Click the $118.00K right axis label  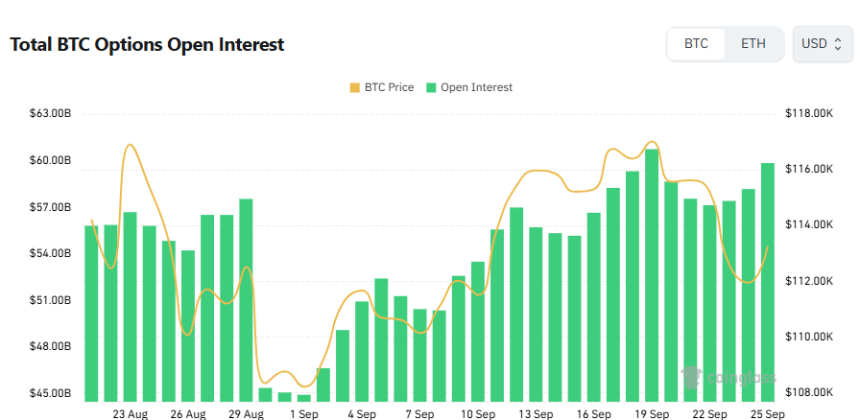coord(809,114)
